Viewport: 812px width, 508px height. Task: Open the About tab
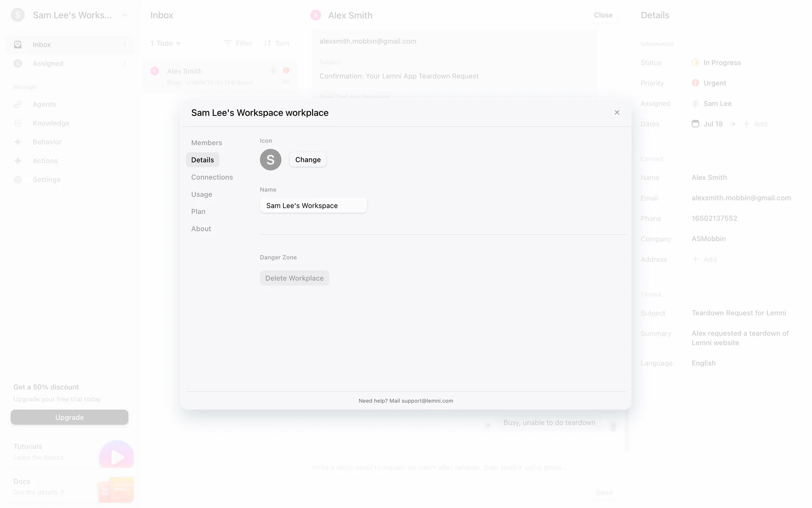pos(201,229)
